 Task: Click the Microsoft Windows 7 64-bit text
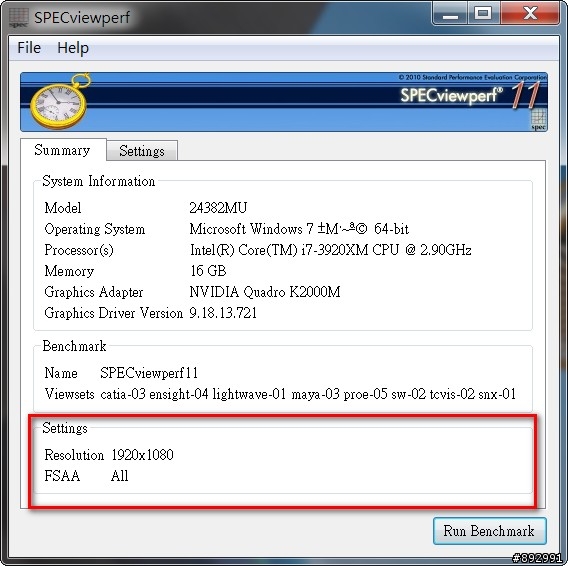click(299, 229)
